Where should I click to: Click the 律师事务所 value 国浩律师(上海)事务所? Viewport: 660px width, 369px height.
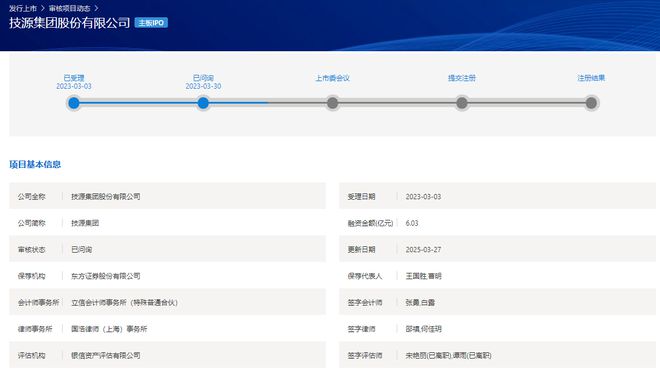pyautogui.click(x=109, y=329)
